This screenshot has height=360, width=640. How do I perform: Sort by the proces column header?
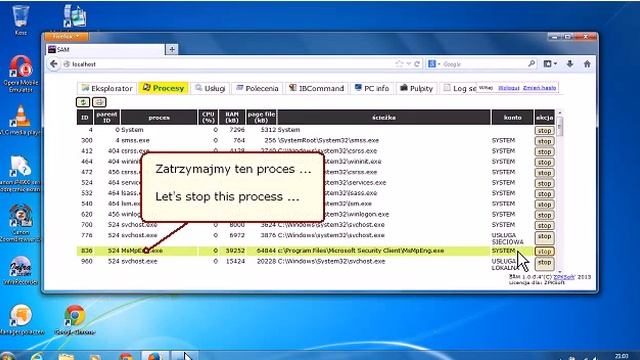pos(159,118)
